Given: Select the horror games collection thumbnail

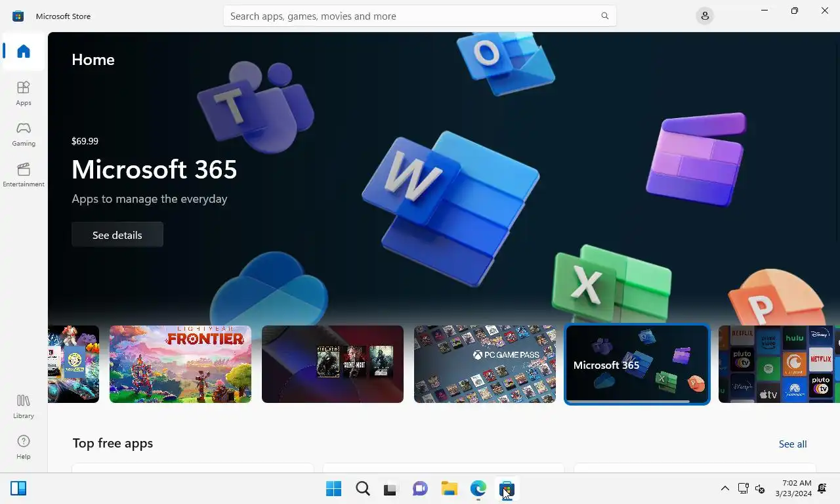Looking at the screenshot, I should [333, 364].
